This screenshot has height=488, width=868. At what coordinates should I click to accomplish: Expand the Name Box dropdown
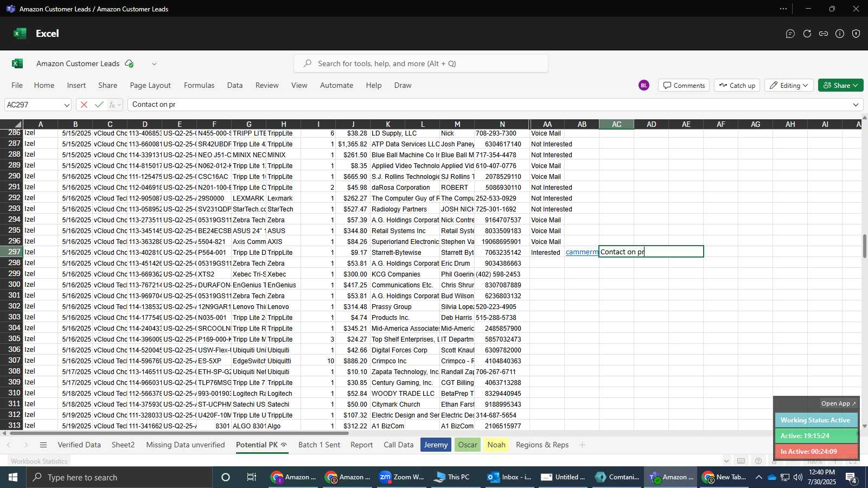66,105
